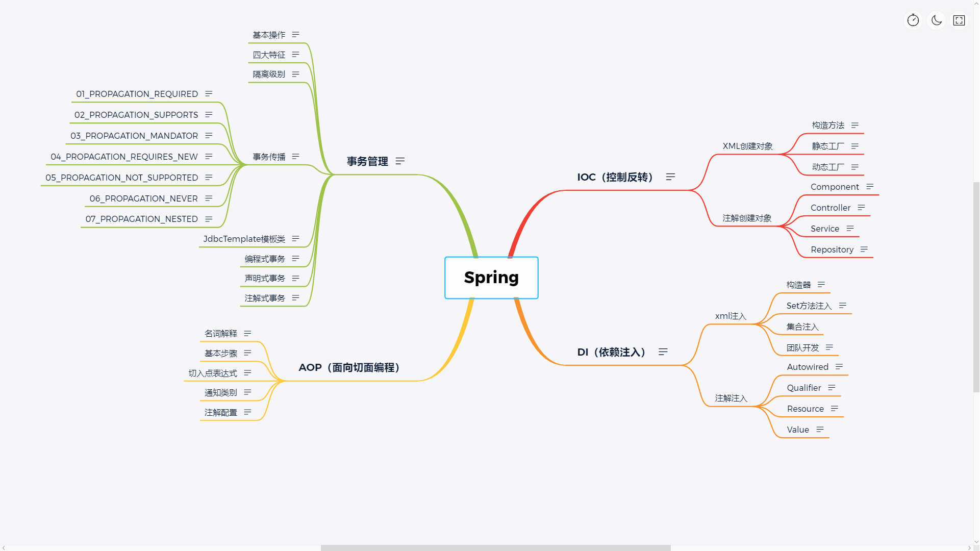Click the history/clock icon top right
The width and height of the screenshot is (980, 551).
point(913,20)
